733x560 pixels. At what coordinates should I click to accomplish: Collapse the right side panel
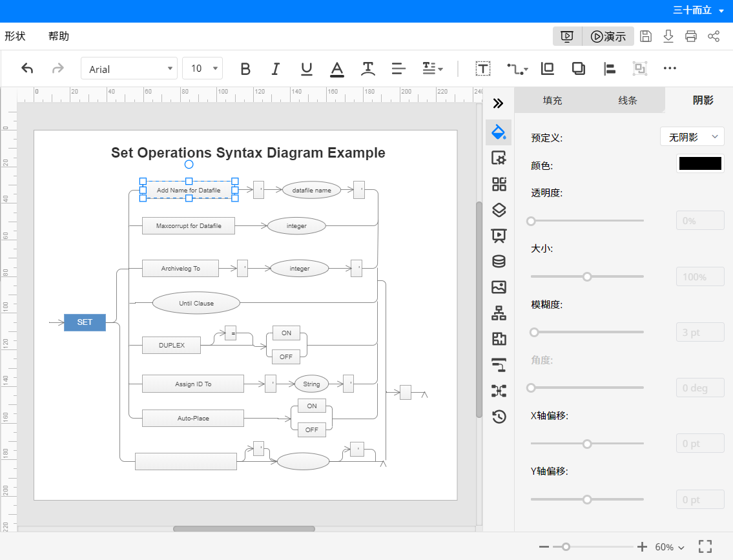point(499,103)
